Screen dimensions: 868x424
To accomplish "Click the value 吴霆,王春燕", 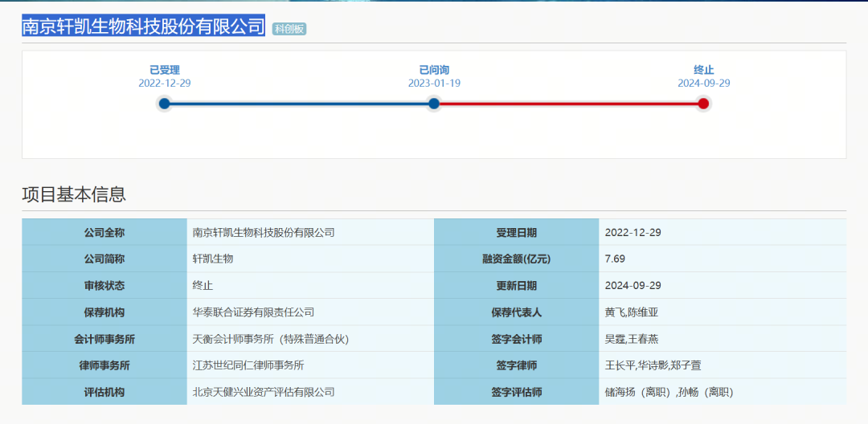I will (632, 339).
